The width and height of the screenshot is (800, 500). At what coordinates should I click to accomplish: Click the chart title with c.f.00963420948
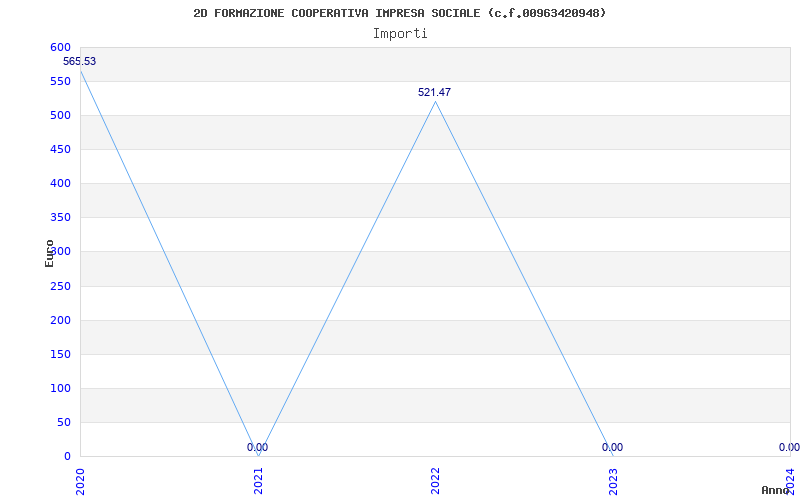pos(400,13)
